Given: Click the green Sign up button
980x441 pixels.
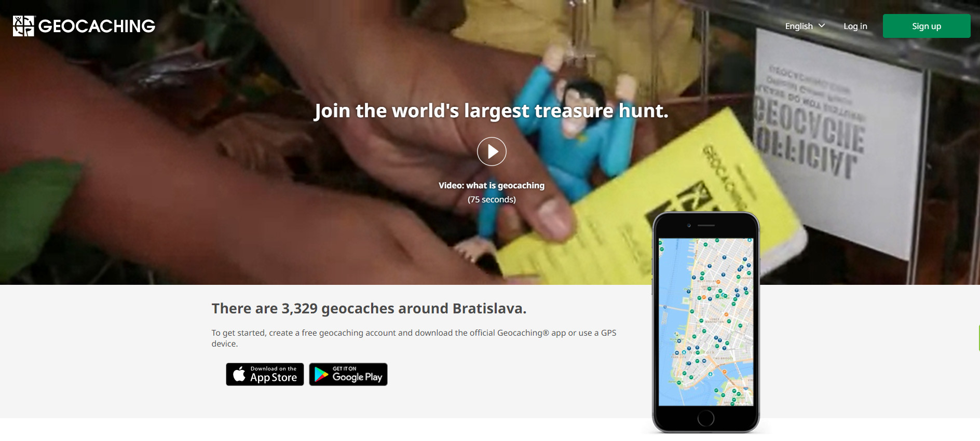Looking at the screenshot, I should click(927, 26).
